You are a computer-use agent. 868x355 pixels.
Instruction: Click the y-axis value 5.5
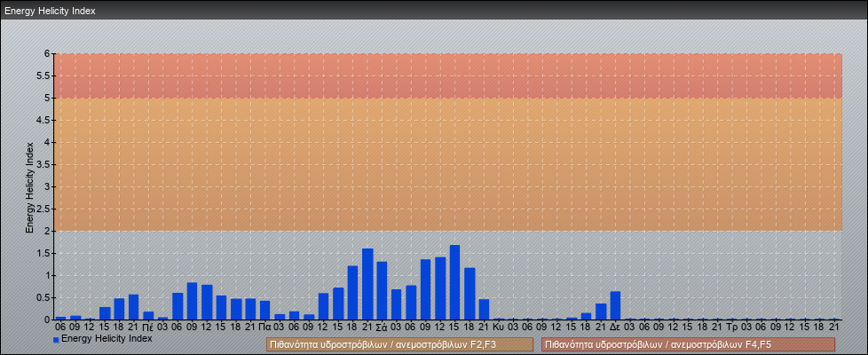43,75
